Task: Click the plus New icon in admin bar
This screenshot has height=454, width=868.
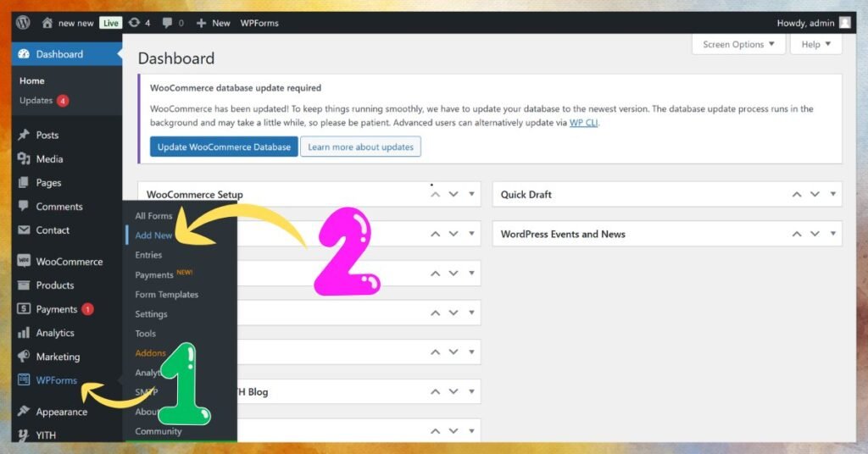Action: click(x=201, y=23)
